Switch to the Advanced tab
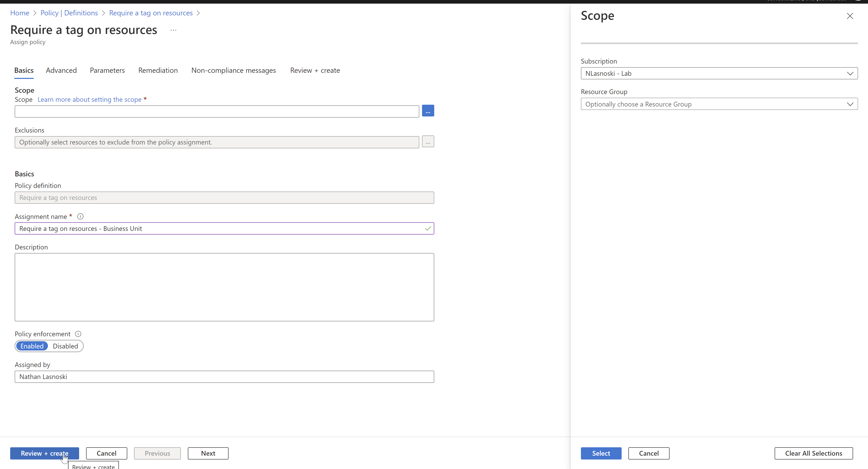868x469 pixels. click(x=61, y=70)
